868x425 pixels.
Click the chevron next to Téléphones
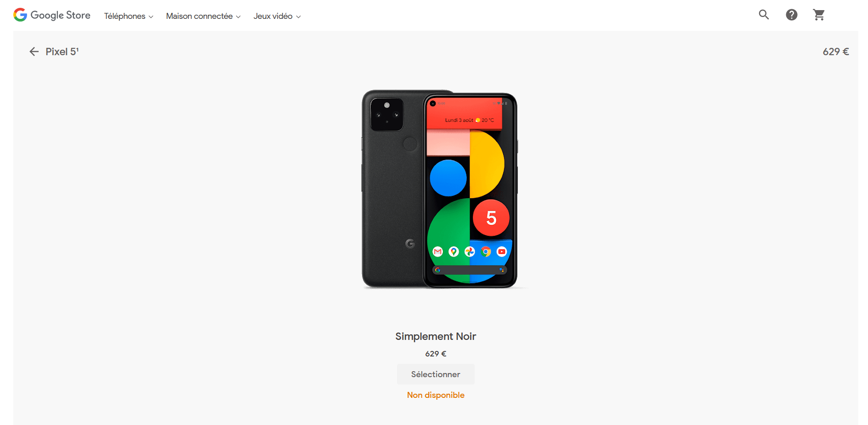(x=151, y=17)
